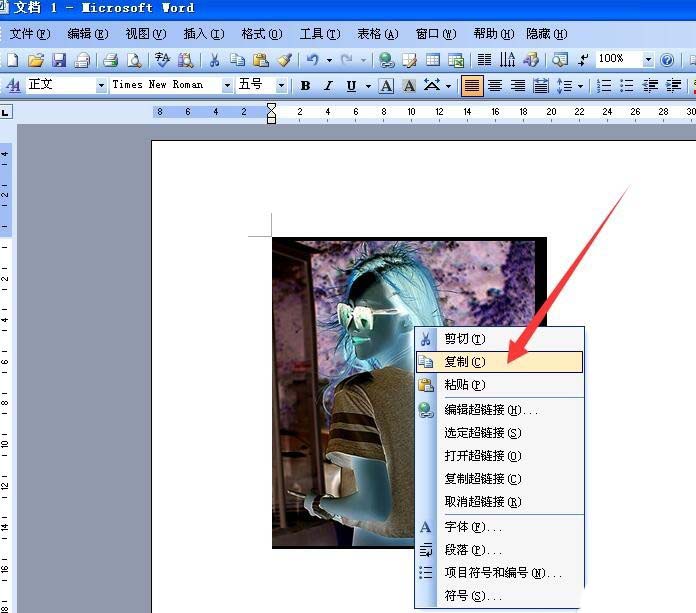
Task: Open the 格式(O) menu
Action: click(x=262, y=34)
